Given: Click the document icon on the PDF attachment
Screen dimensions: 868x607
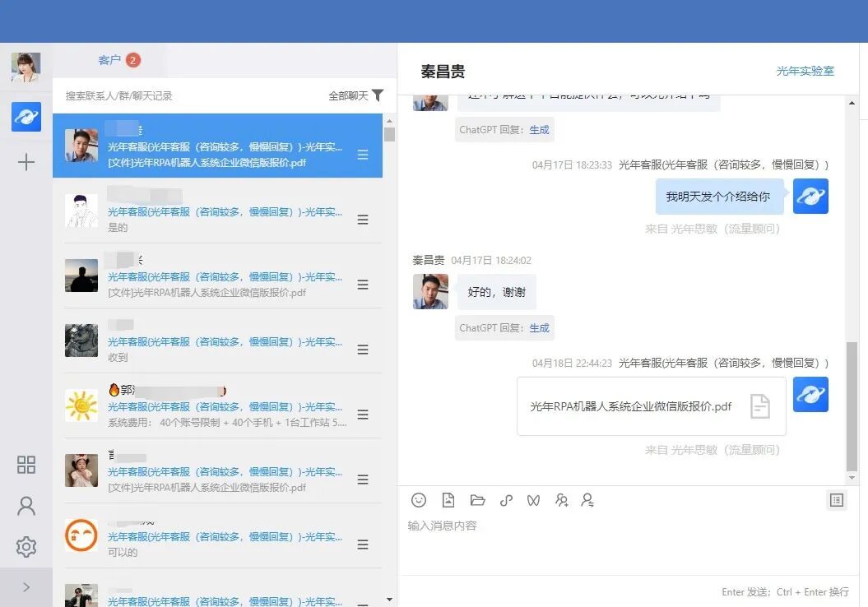Looking at the screenshot, I should pos(760,406).
